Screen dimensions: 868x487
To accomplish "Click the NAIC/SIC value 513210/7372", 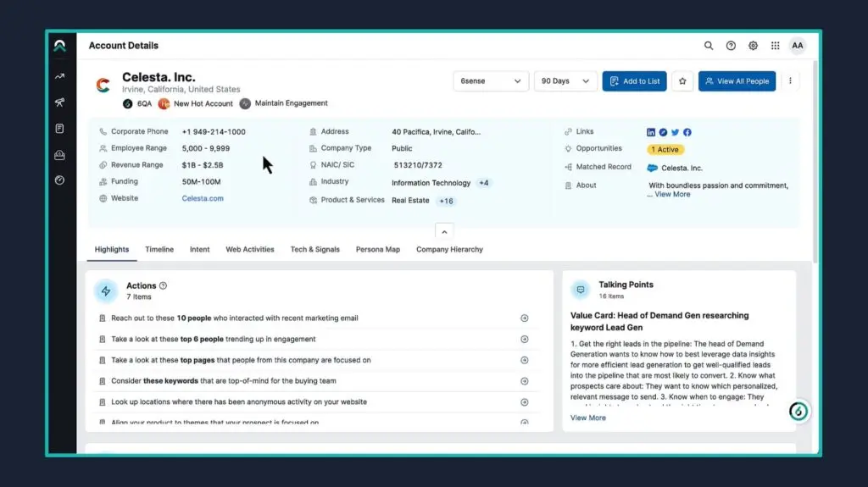I will [417, 165].
